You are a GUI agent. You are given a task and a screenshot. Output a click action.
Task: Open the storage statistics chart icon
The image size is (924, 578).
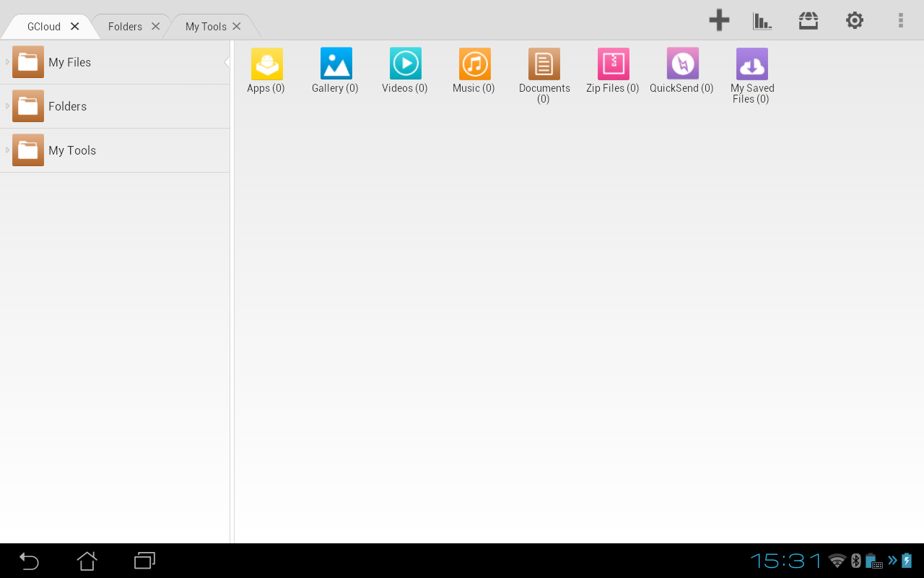tap(762, 20)
